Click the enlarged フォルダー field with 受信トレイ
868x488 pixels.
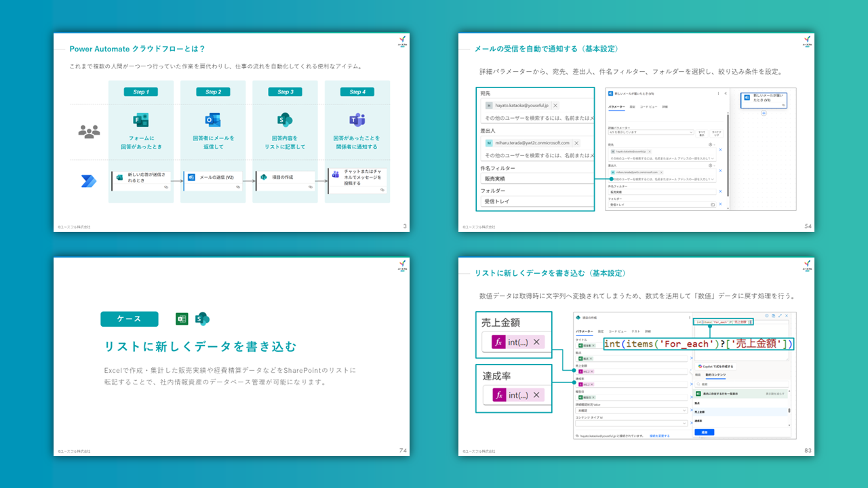pos(536,201)
